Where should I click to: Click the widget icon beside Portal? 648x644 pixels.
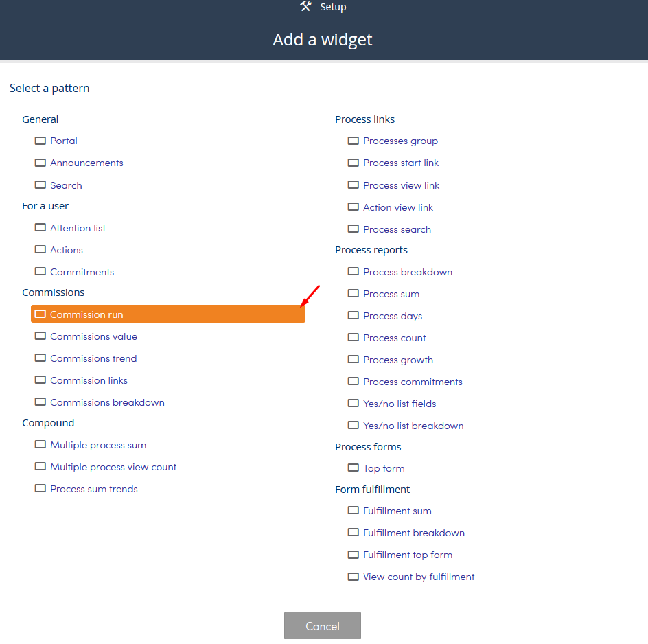pos(40,141)
